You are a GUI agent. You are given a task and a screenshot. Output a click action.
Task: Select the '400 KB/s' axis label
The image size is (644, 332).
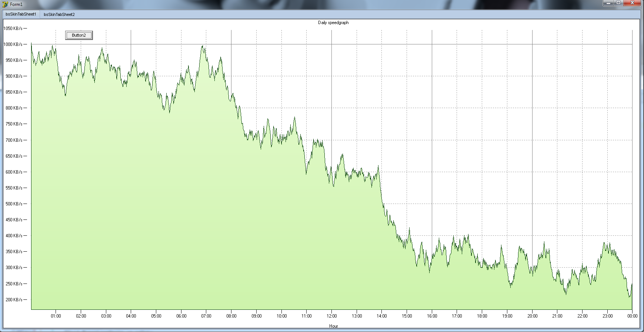tap(14, 236)
